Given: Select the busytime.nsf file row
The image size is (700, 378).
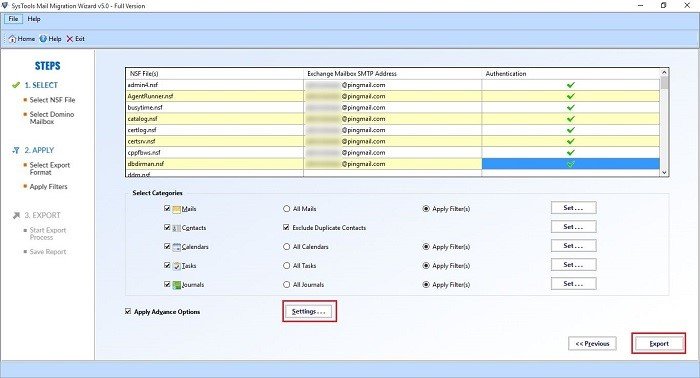Looking at the screenshot, I should point(393,108).
